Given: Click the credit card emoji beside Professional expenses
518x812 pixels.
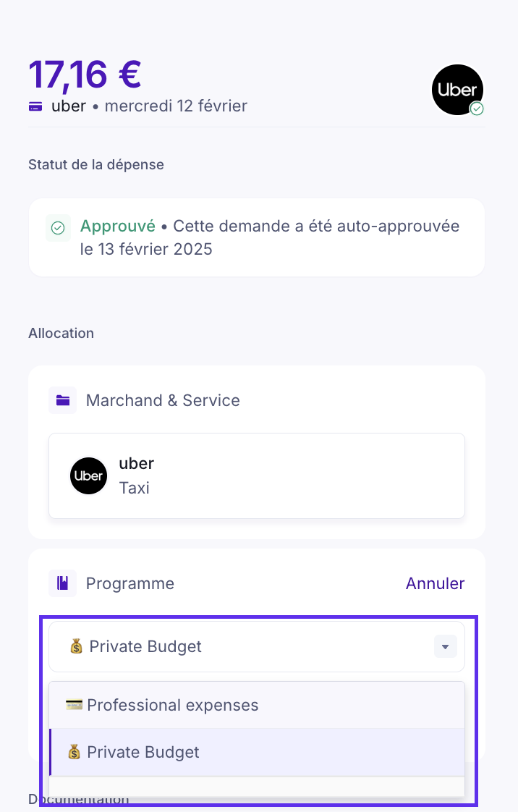Looking at the screenshot, I should click(74, 705).
